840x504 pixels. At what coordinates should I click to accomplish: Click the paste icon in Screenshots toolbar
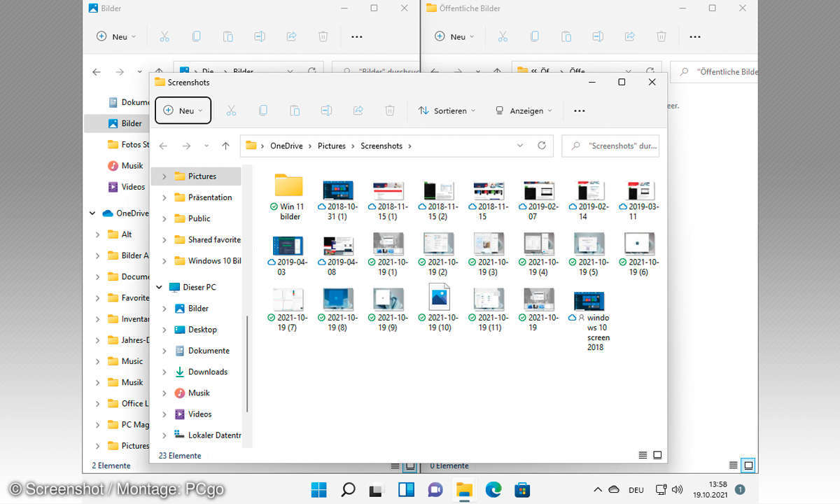pyautogui.click(x=295, y=111)
